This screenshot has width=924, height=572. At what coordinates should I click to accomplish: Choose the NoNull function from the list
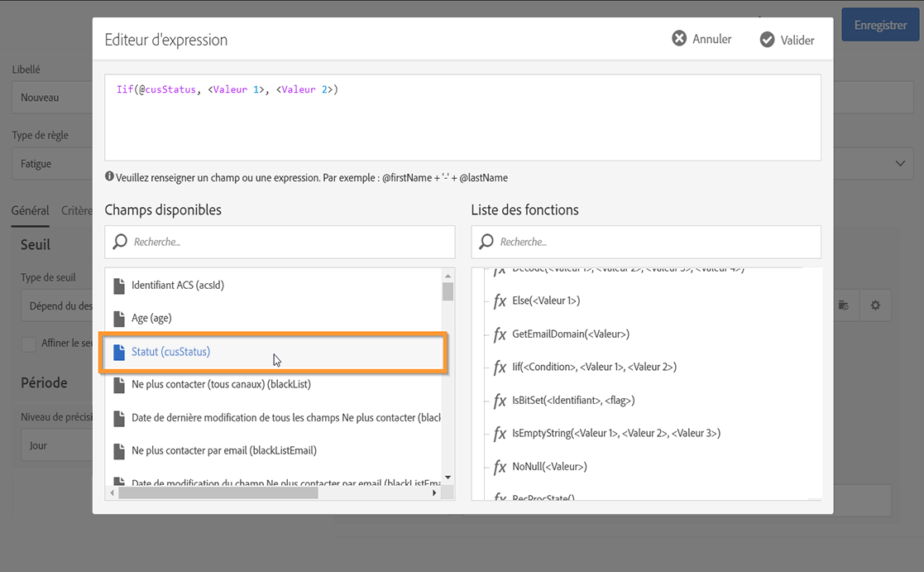point(549,467)
